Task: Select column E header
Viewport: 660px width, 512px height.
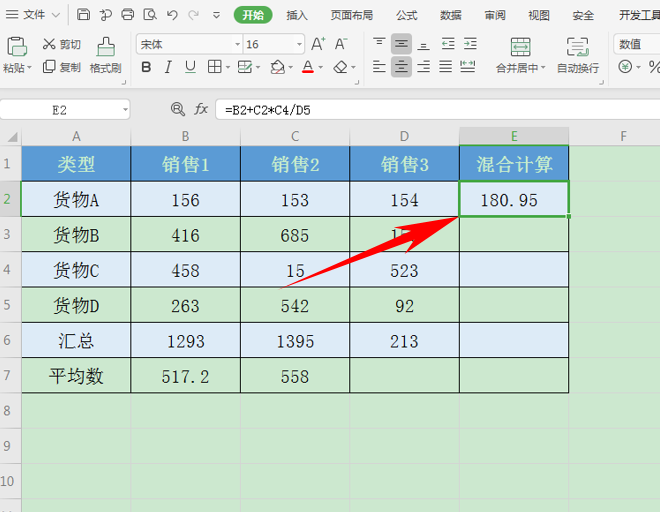Action: point(514,136)
